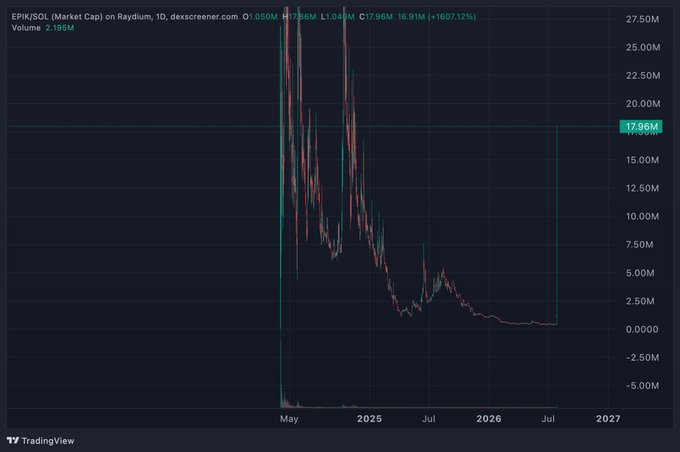Select the Volume 2.195M indicator label
This screenshot has height=452, width=680.
point(43,28)
